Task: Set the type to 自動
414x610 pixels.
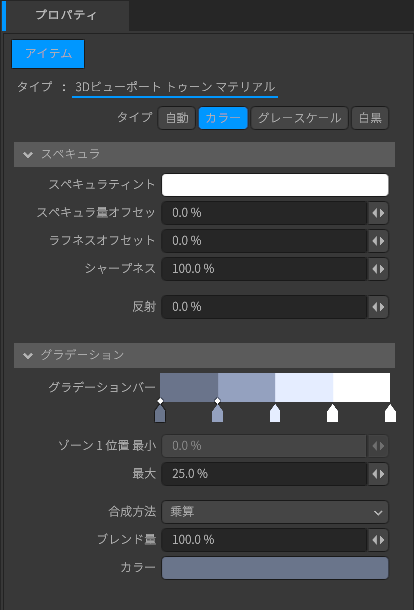Action: [x=177, y=118]
